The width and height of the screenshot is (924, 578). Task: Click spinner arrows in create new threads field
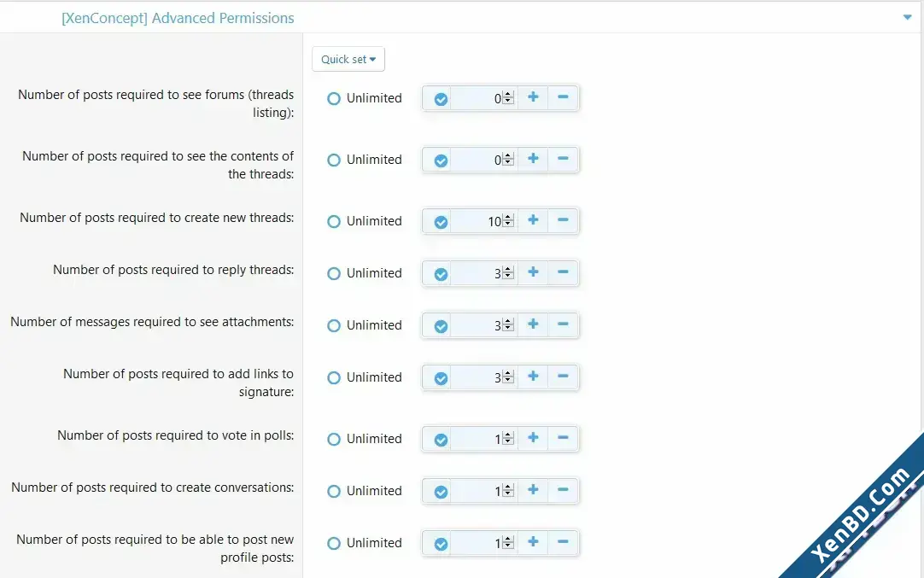[x=509, y=221]
